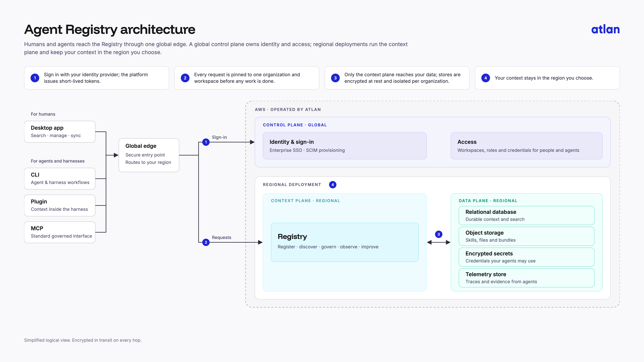Click "Secure entry point" text
The height and width of the screenshot is (362, 644).
pyautogui.click(x=145, y=155)
